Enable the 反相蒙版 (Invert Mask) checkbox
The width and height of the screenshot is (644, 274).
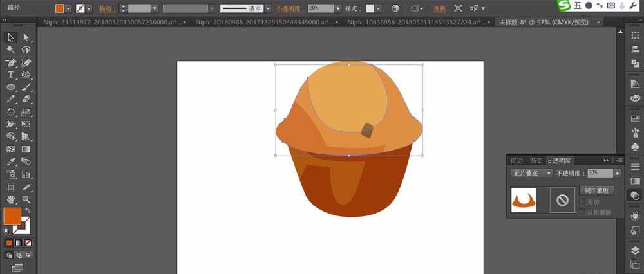click(583, 212)
